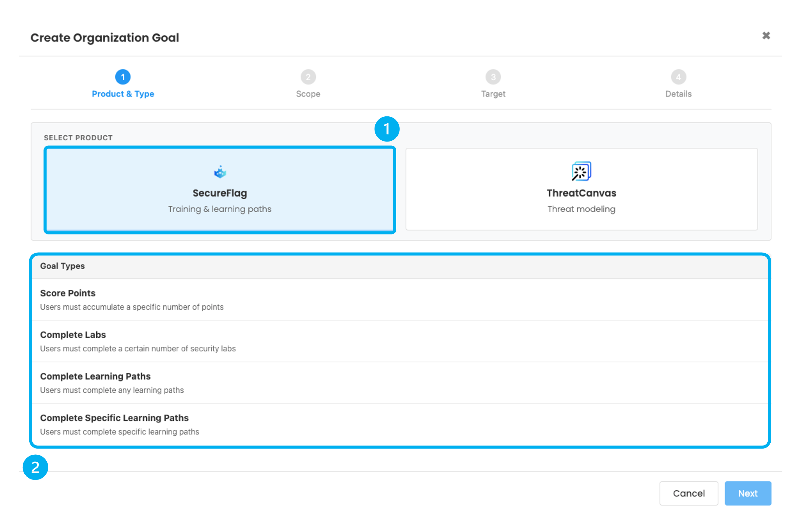The height and width of the screenshot is (532, 805).
Task: Click step 2 circle icon
Action: (x=308, y=77)
